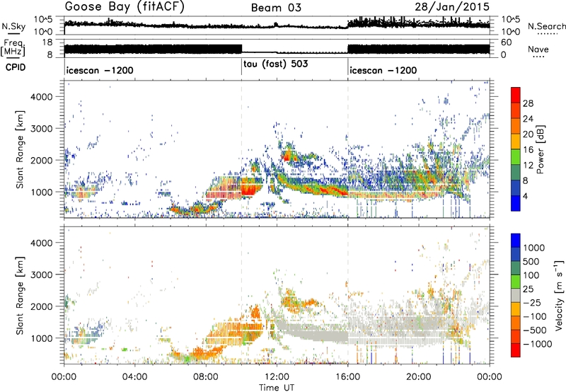Image resolution: width=566 pixels, height=392 pixels.
Task: Click the "16:00" time axis label
Action: pos(347,377)
